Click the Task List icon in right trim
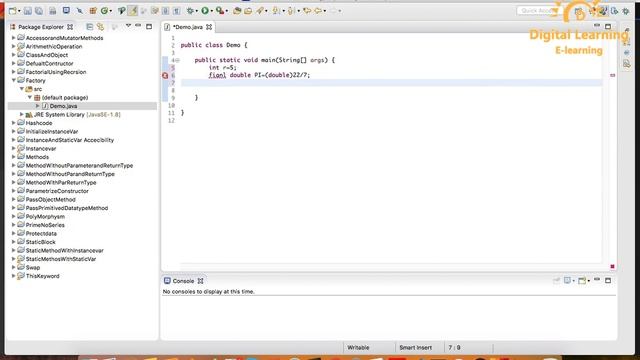Screen dimensions: 640x360 coord(627,64)
